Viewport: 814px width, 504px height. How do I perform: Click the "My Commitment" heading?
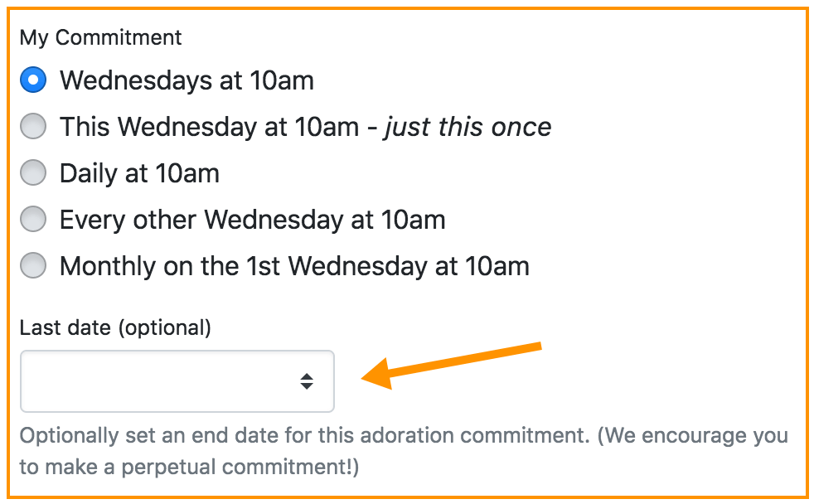click(100, 37)
